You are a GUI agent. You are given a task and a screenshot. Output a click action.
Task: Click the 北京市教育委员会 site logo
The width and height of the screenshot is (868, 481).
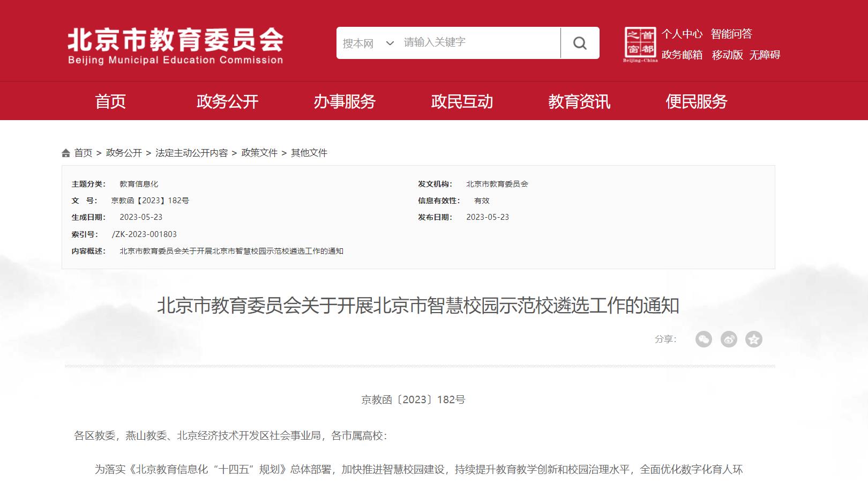pyautogui.click(x=175, y=46)
